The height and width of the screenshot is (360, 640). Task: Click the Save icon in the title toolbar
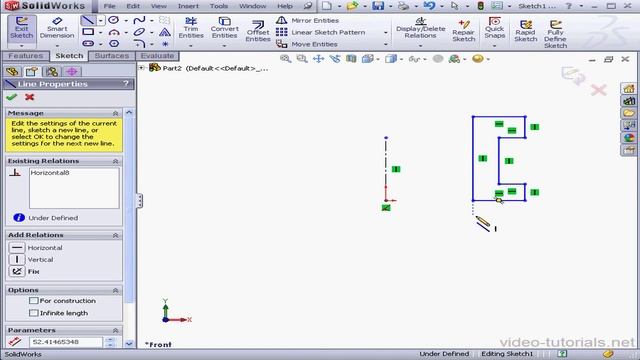pyautogui.click(x=378, y=6)
